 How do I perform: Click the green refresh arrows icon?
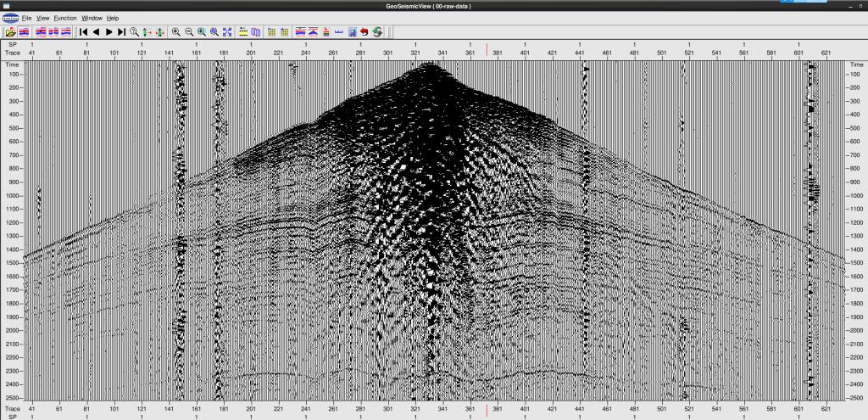[x=376, y=31]
